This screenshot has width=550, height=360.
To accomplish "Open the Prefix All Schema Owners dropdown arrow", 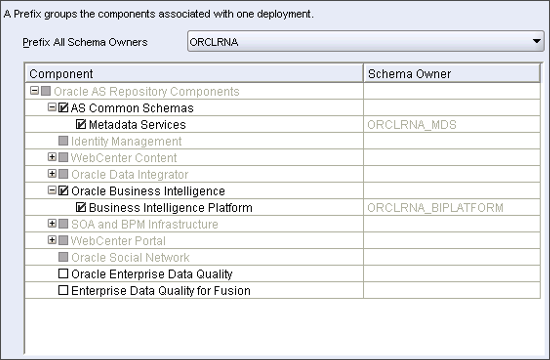I will (536, 41).
